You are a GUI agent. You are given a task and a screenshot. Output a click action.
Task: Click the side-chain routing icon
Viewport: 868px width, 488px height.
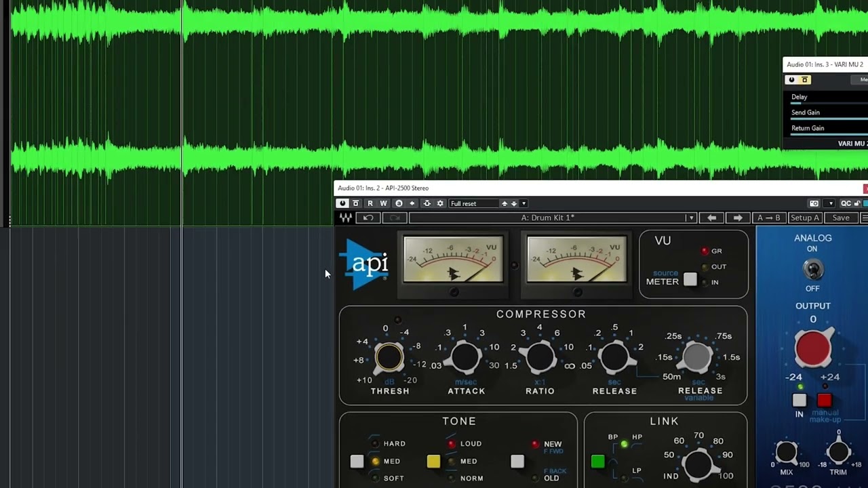click(427, 203)
